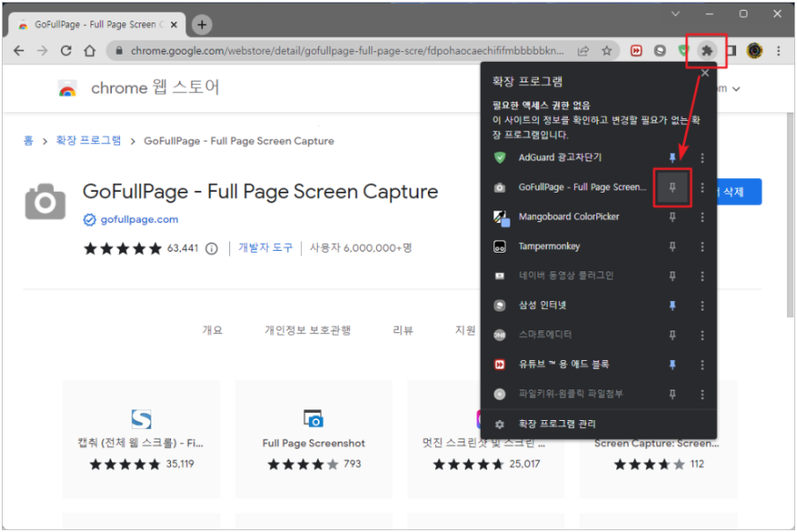Open more options for 스마트에디터
The width and height of the screenshot is (797, 532).
coord(702,335)
